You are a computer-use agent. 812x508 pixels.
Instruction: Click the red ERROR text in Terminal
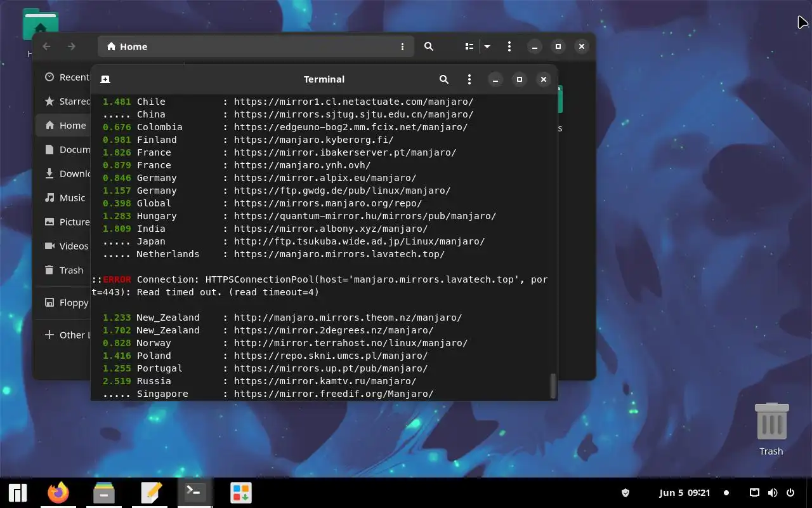coord(117,279)
